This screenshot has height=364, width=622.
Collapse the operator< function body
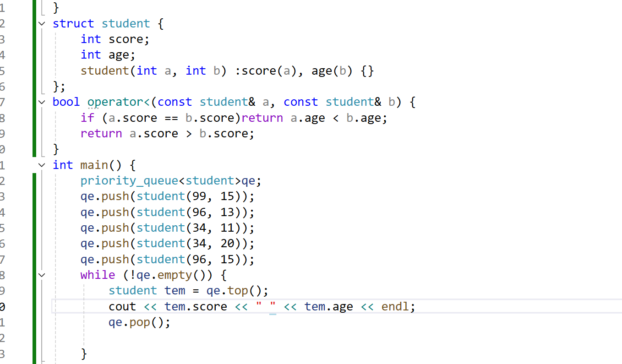[x=41, y=102]
